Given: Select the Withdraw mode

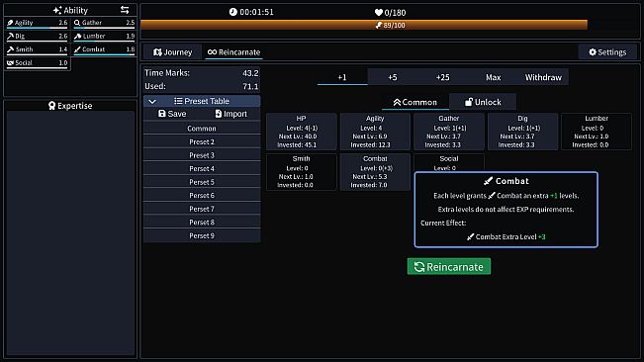Looking at the screenshot, I should 543,77.
